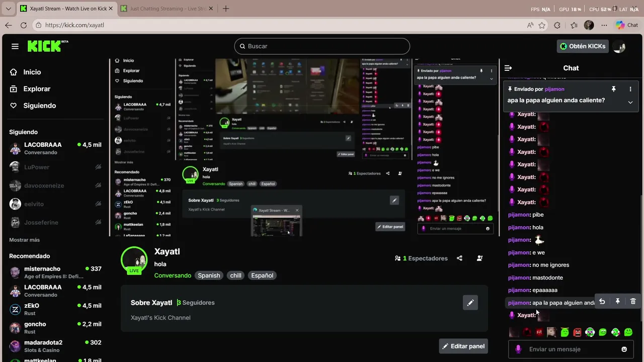Insert the red 'sit' emote

coord(539,332)
